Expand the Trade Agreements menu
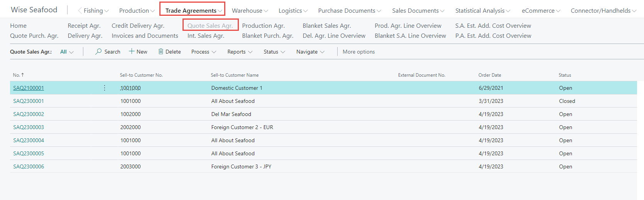Image resolution: width=644 pixels, height=200 pixels. [193, 11]
